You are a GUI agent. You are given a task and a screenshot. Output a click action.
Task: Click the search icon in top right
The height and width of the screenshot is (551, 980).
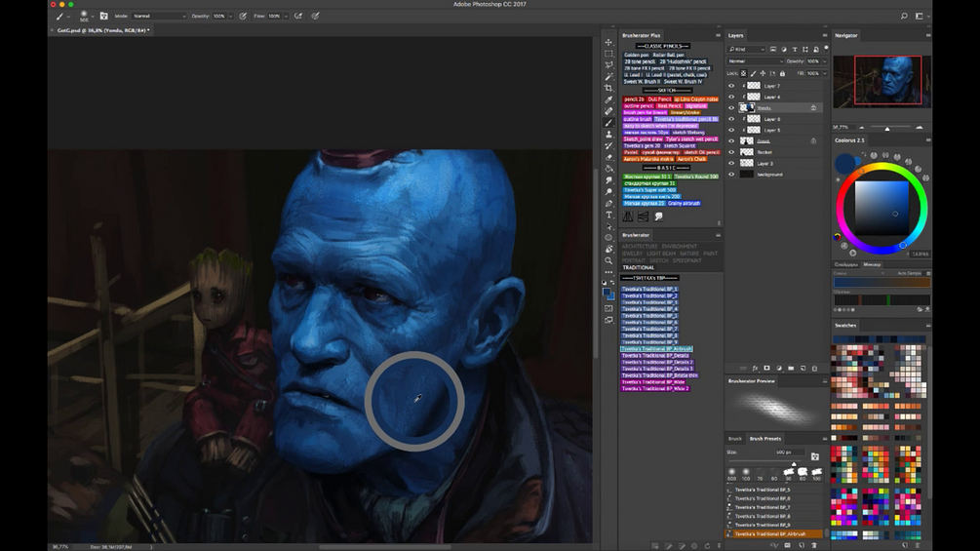[904, 17]
